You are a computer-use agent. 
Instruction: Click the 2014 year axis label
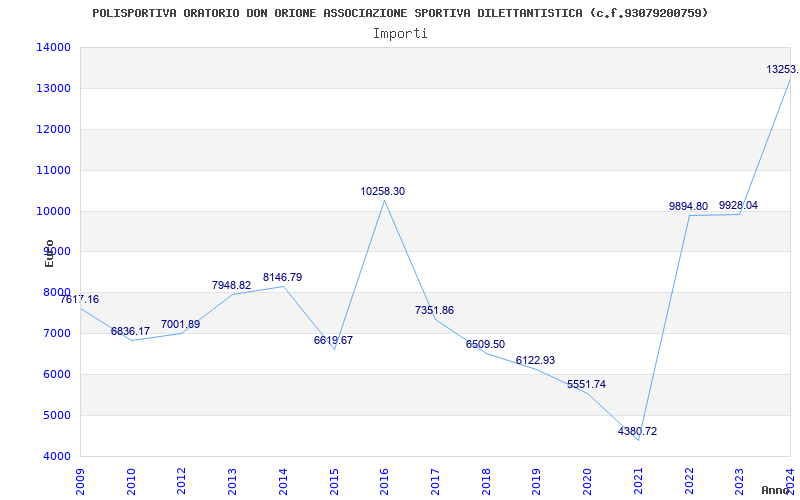tap(283, 482)
